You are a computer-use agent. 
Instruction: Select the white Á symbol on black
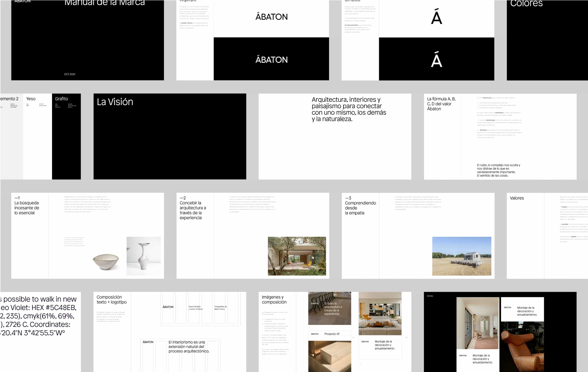coord(436,60)
